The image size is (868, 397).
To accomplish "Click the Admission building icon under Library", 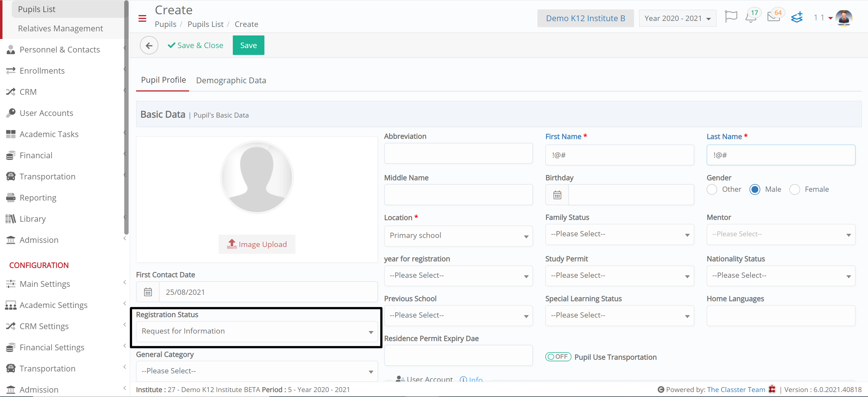I will tap(11, 240).
